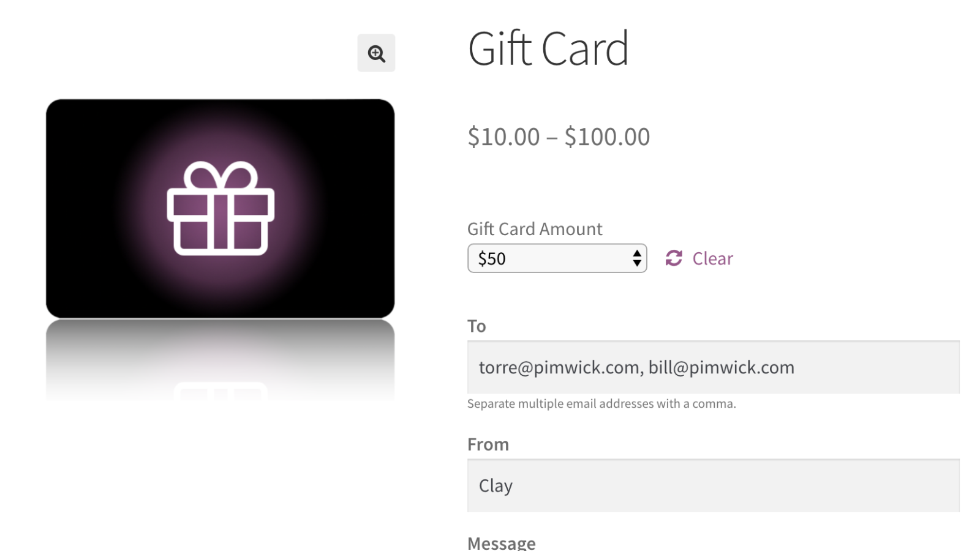The width and height of the screenshot is (980, 551).
Task: Open the product image lightbox via the magnifying glass
Action: pos(376,53)
